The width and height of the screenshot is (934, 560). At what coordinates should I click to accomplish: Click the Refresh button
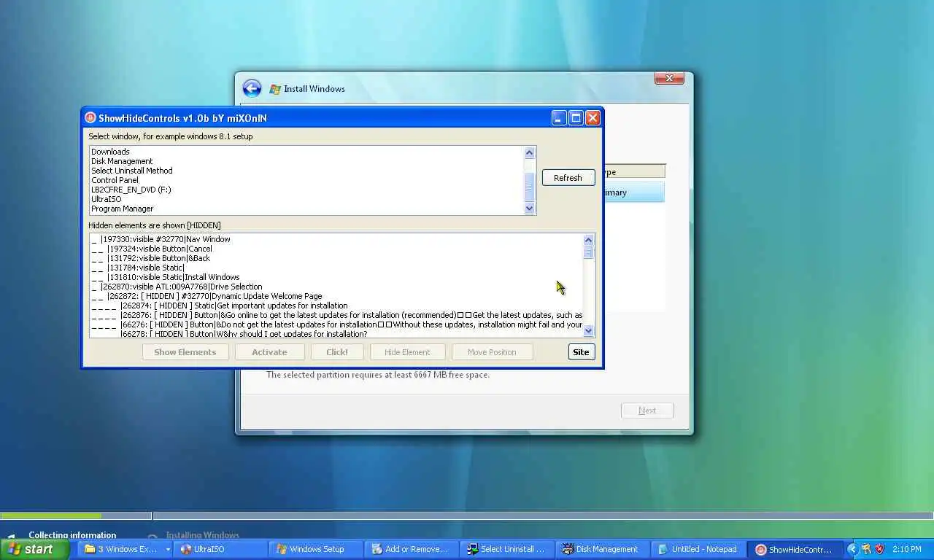[x=568, y=178]
